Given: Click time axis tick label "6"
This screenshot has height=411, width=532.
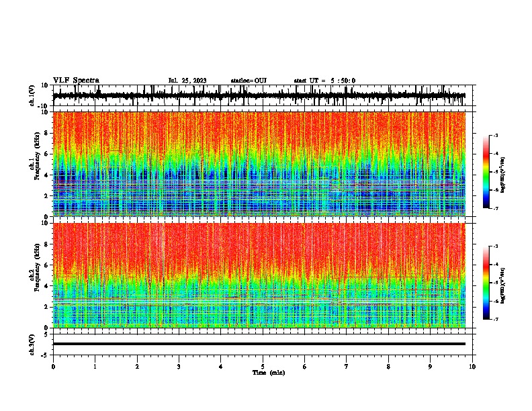Looking at the screenshot, I should pyautogui.click(x=304, y=367).
